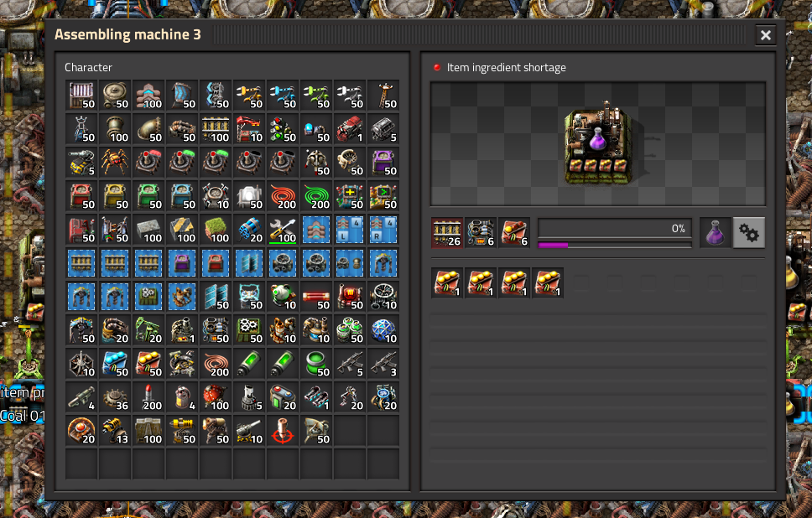The height and width of the screenshot is (518, 812).
Task: Select the land mine stack of 36
Action: 115,397
